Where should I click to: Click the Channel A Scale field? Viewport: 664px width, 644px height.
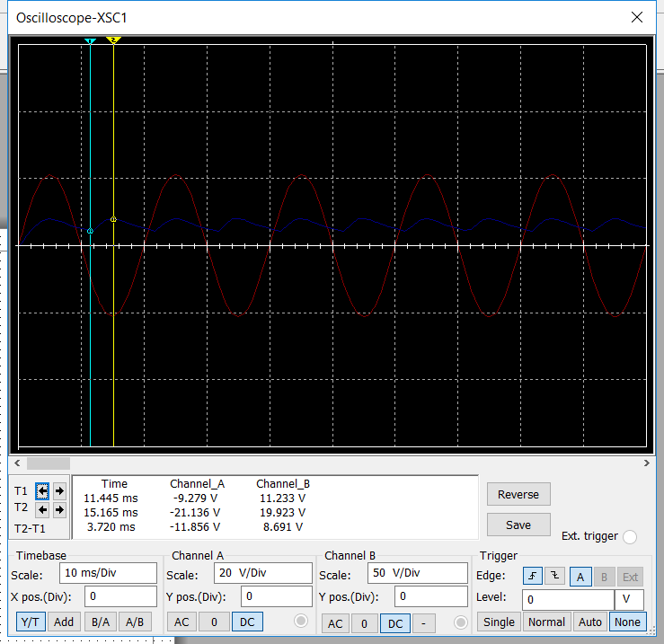(x=262, y=574)
